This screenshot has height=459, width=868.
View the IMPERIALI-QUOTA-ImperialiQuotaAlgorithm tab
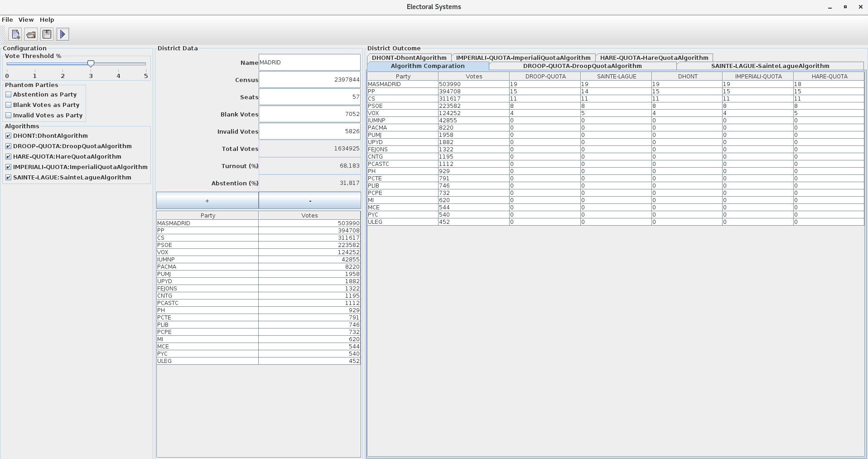coord(524,58)
